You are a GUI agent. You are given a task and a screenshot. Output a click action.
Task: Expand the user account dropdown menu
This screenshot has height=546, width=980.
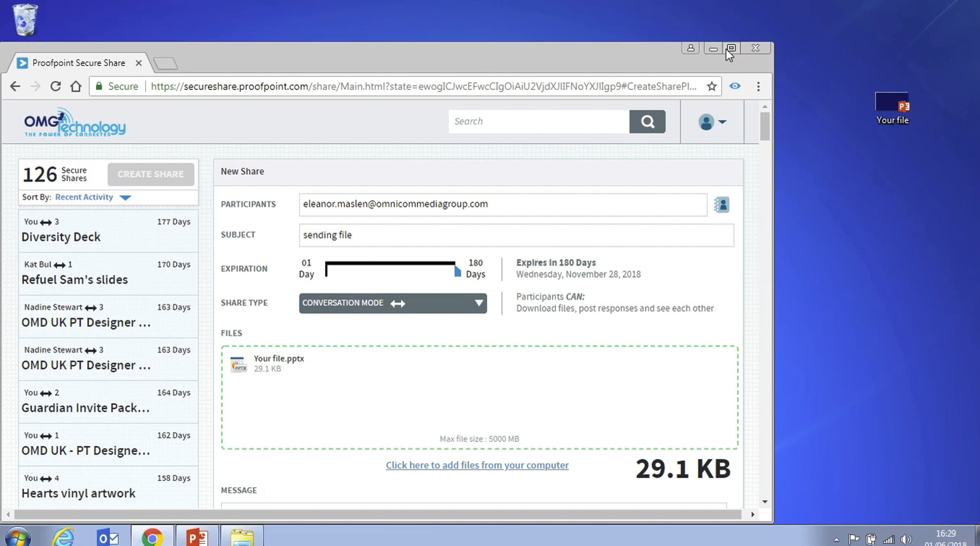click(x=712, y=122)
